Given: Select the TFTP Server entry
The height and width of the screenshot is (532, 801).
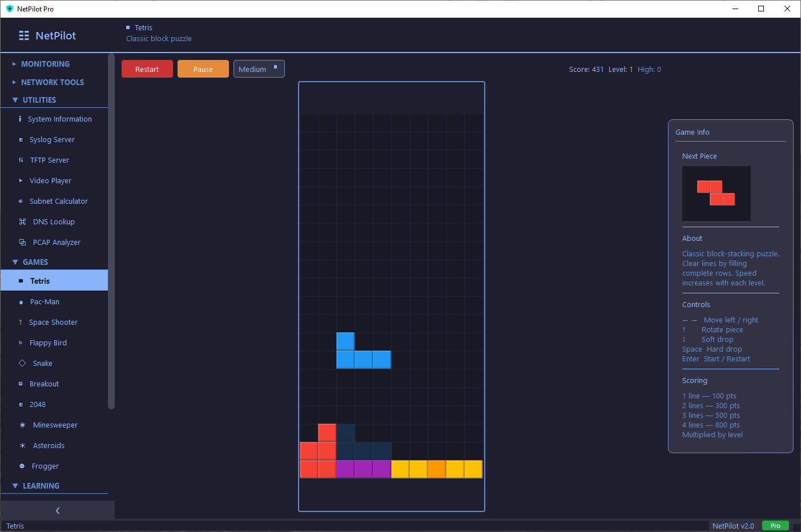Looking at the screenshot, I should click(x=50, y=160).
